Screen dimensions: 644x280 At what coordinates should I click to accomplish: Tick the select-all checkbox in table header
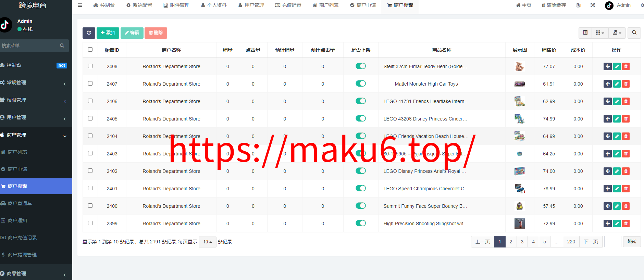point(90,50)
